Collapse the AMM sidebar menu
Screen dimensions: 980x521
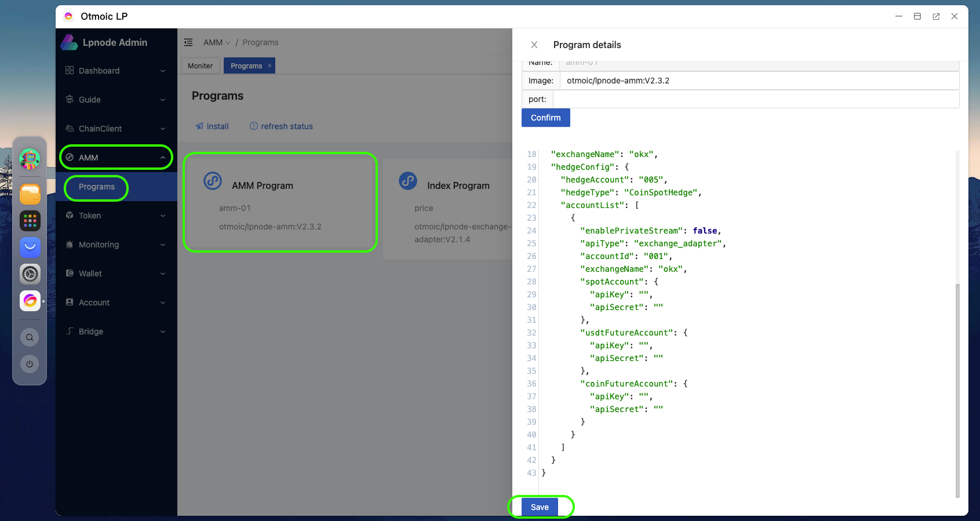click(x=116, y=158)
